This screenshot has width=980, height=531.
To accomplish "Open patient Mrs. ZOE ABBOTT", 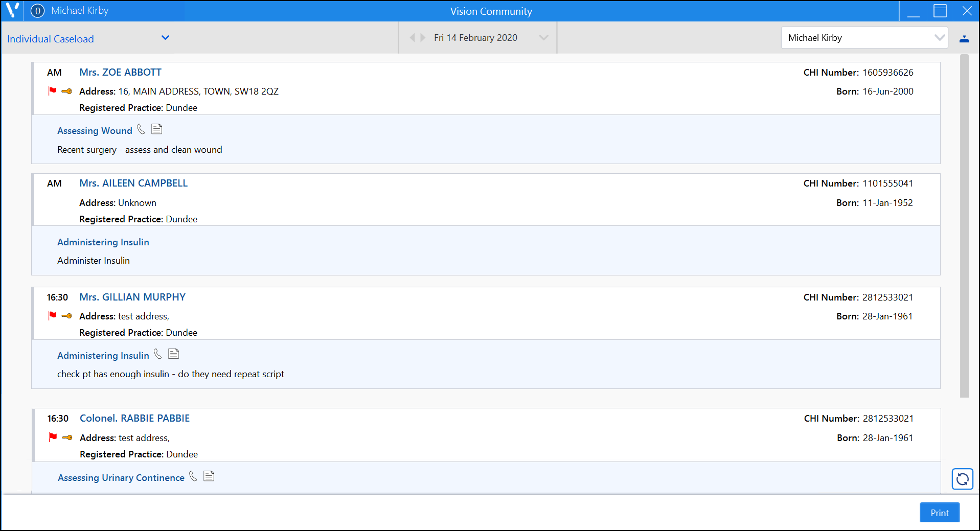I will tap(120, 73).
